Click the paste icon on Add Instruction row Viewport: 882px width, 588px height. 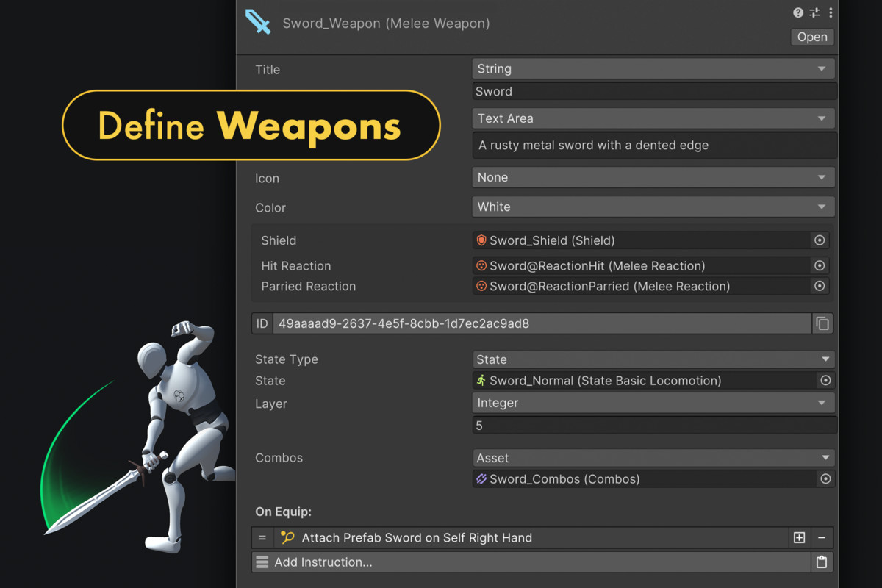(x=822, y=562)
